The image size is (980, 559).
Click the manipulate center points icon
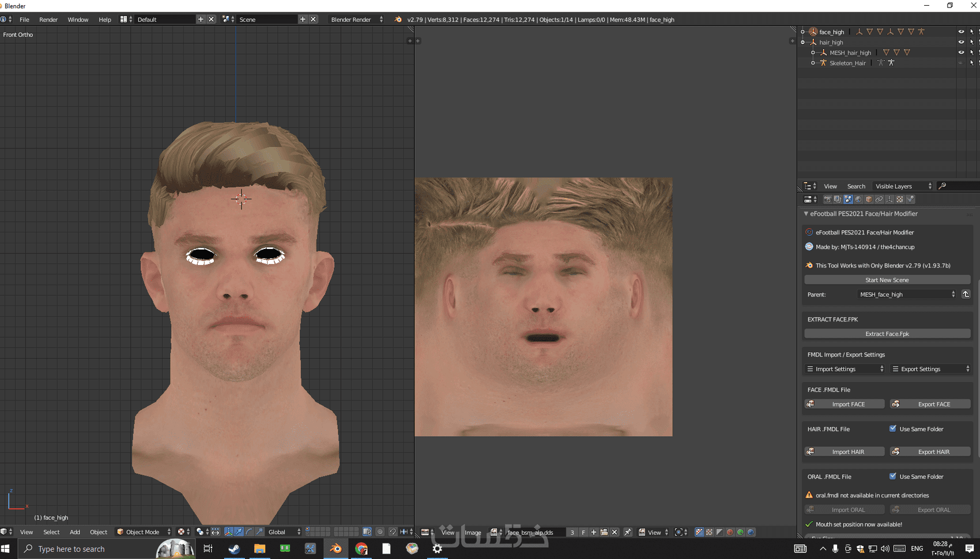[x=216, y=532]
